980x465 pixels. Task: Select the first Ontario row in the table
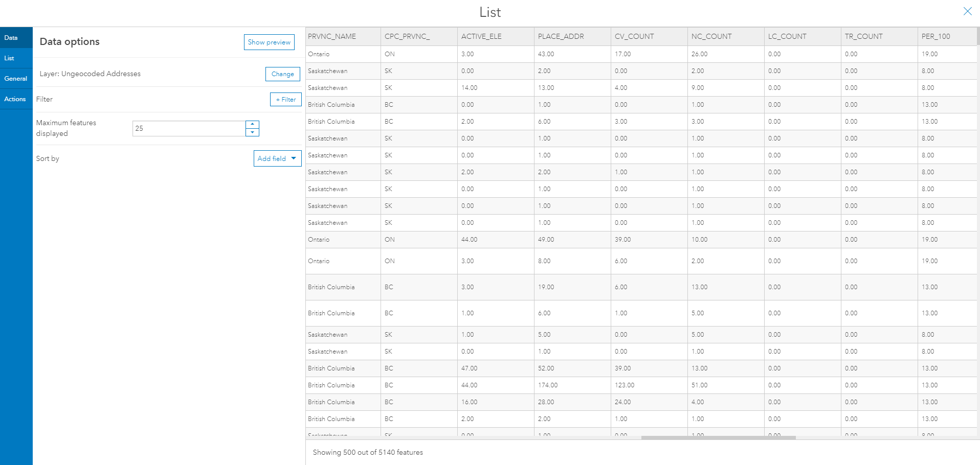tap(319, 54)
